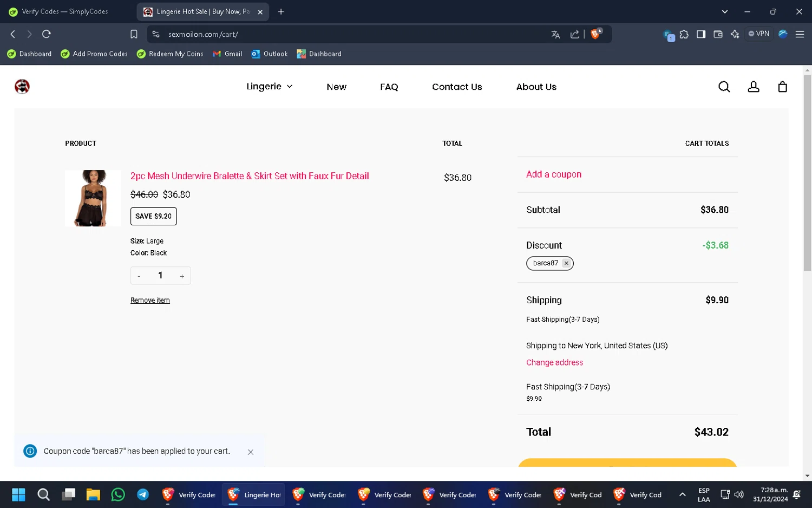Open the shopping bag cart icon

tap(782, 87)
